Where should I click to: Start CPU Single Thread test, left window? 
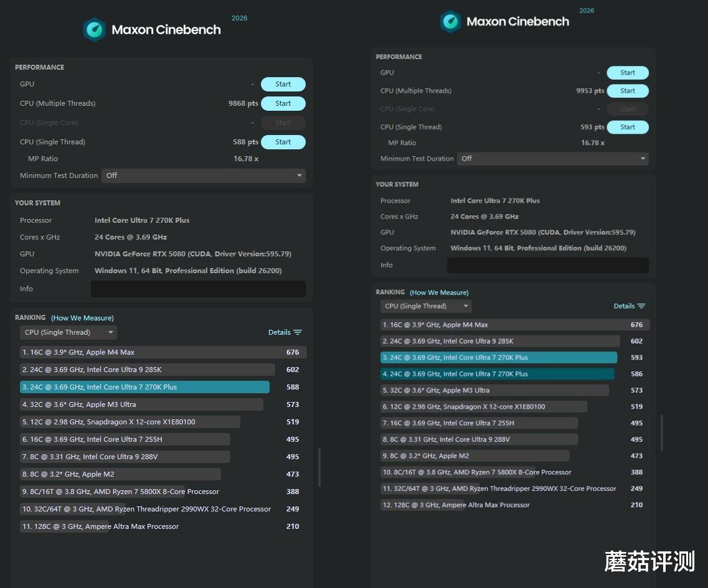pyautogui.click(x=283, y=142)
